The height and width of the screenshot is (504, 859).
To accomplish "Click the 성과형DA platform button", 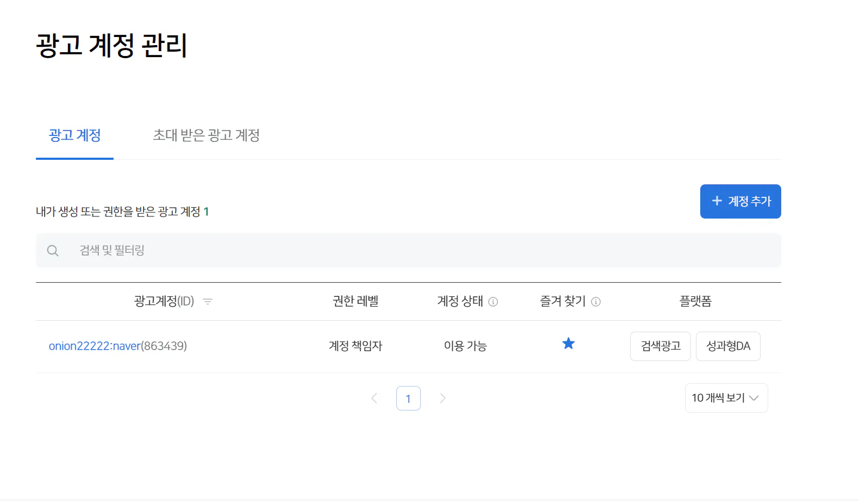I will (728, 346).
